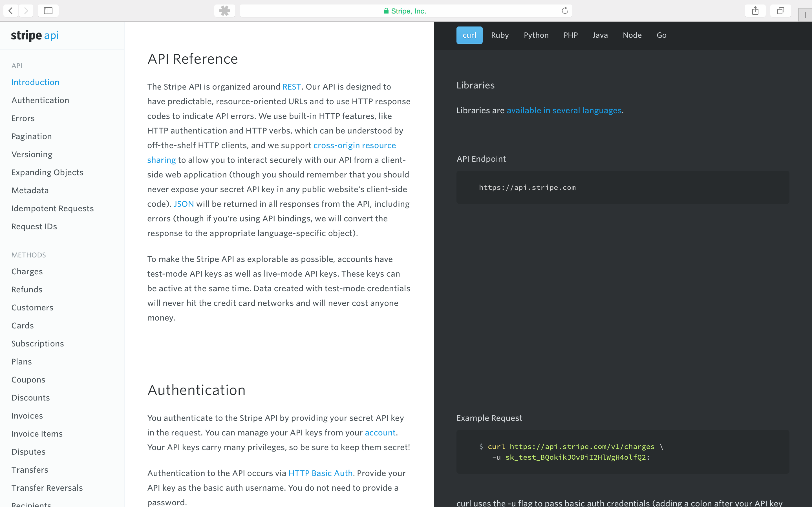The image size is (812, 507).
Task: Switch code examples to Ruby
Action: [500, 35]
